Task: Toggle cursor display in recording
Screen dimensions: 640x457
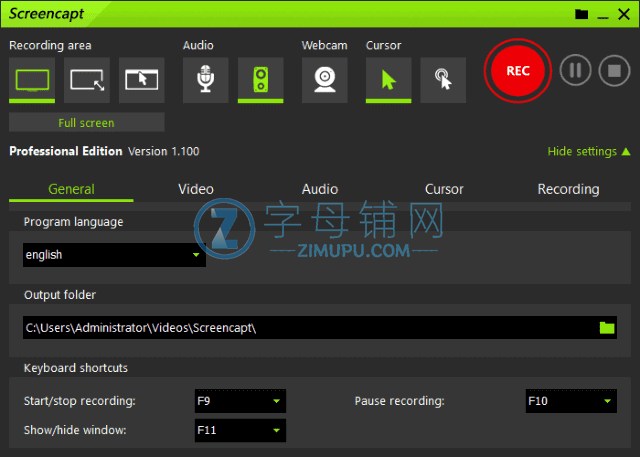Action: click(389, 80)
